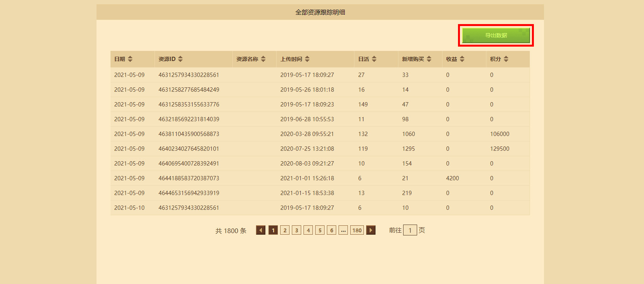Sort table by 日期 column arrows
Viewport: 644px width, 284px height.
[x=130, y=59]
